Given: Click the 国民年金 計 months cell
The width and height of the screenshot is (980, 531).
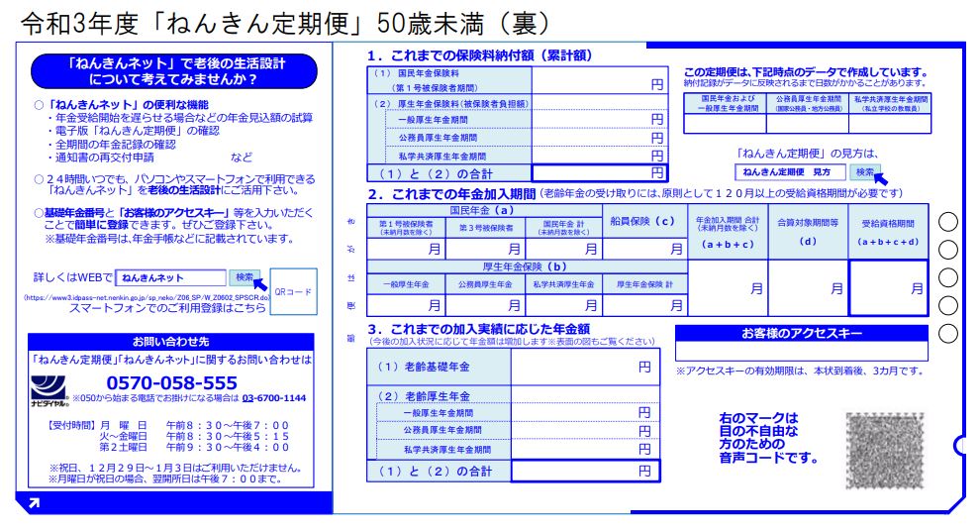Looking at the screenshot, I should 564,249.
